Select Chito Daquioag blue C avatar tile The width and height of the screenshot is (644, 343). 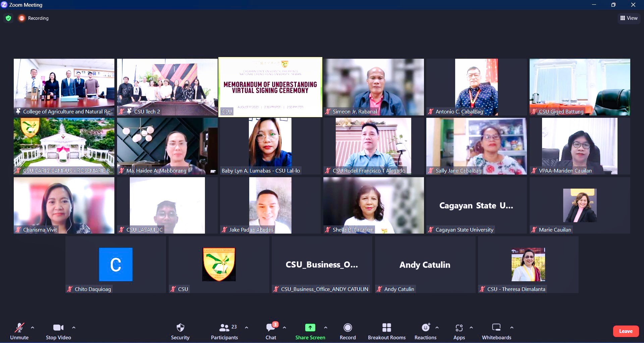click(116, 264)
